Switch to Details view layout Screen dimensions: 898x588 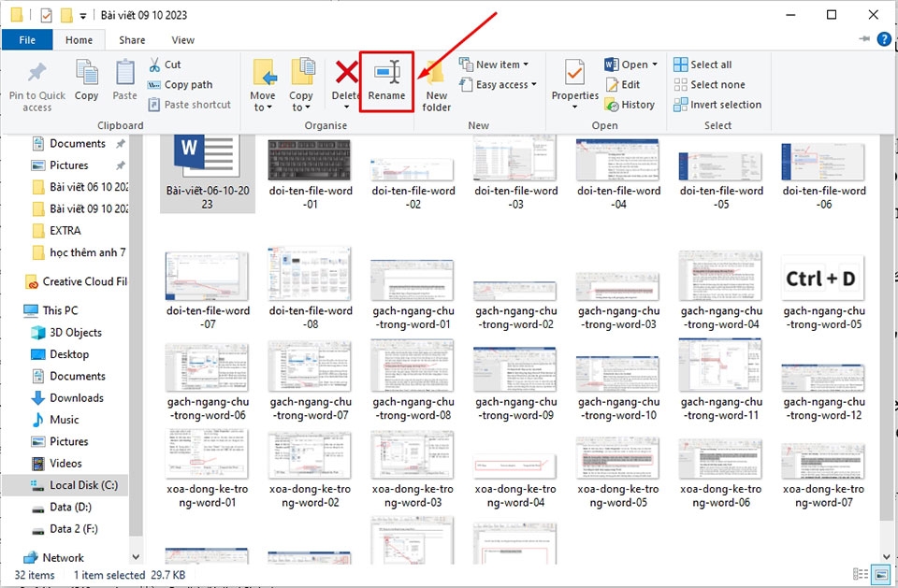click(861, 574)
